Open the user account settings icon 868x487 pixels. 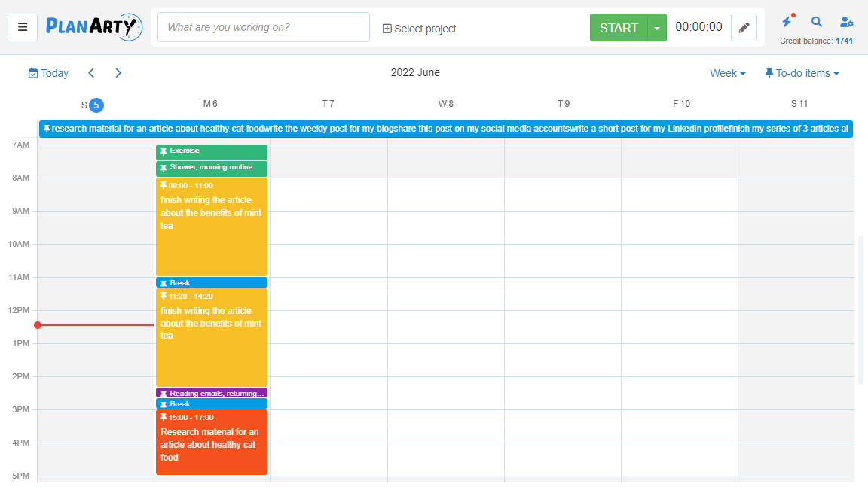[x=846, y=22]
